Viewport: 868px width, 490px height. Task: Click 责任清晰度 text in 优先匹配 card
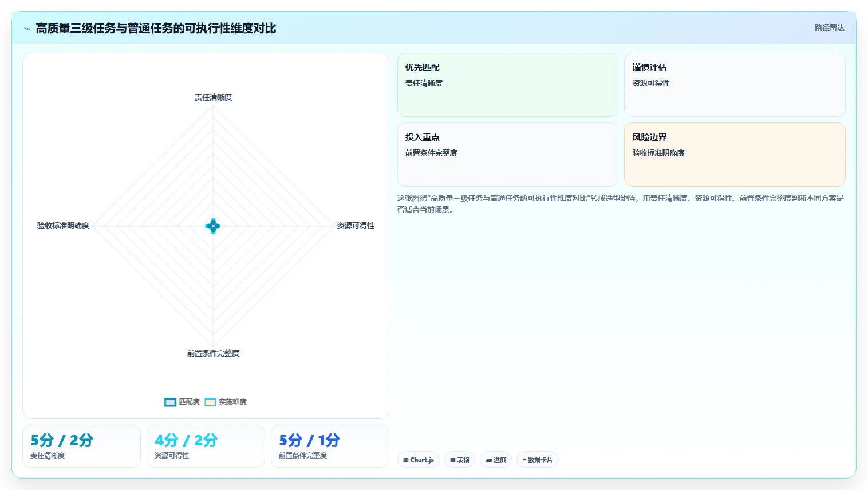point(424,83)
